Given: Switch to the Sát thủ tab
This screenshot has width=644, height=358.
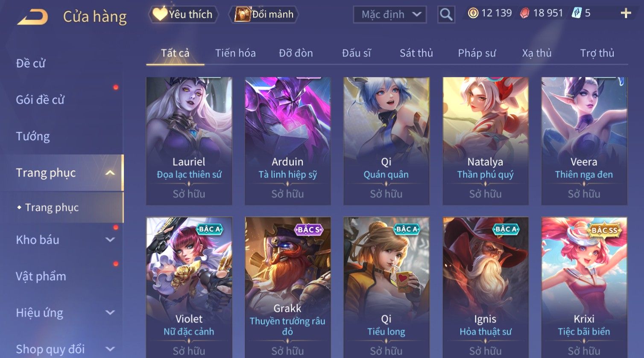Looking at the screenshot, I should (416, 53).
